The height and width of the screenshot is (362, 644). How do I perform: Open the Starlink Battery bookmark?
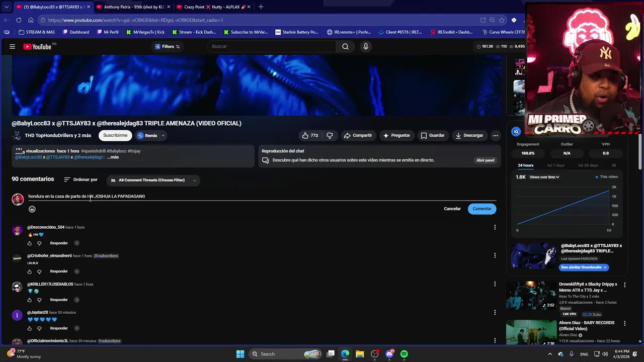(296, 32)
